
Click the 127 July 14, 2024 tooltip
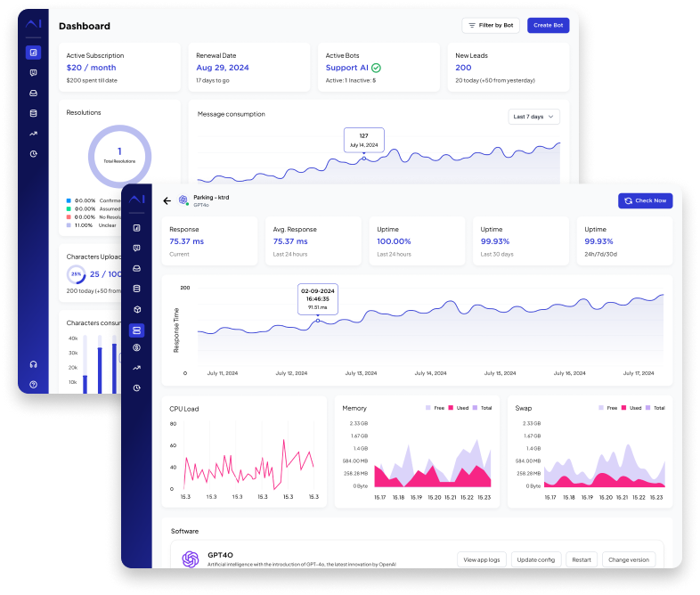click(364, 140)
